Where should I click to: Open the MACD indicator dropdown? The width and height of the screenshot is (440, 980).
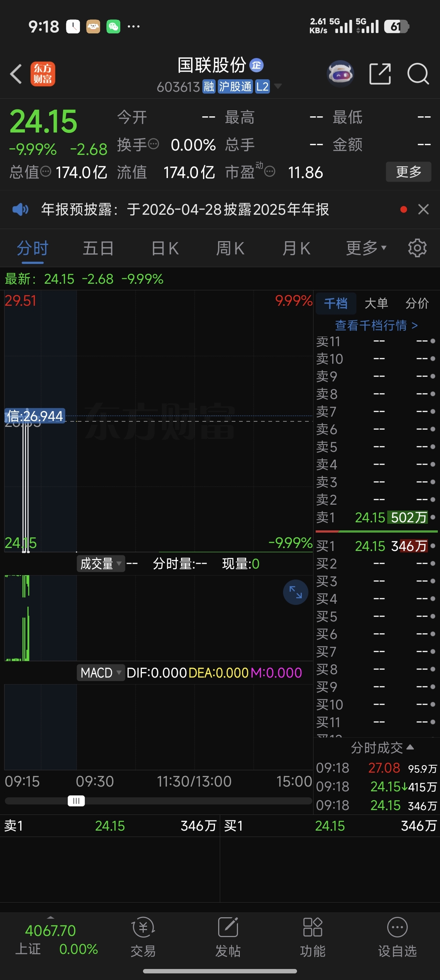[101, 673]
